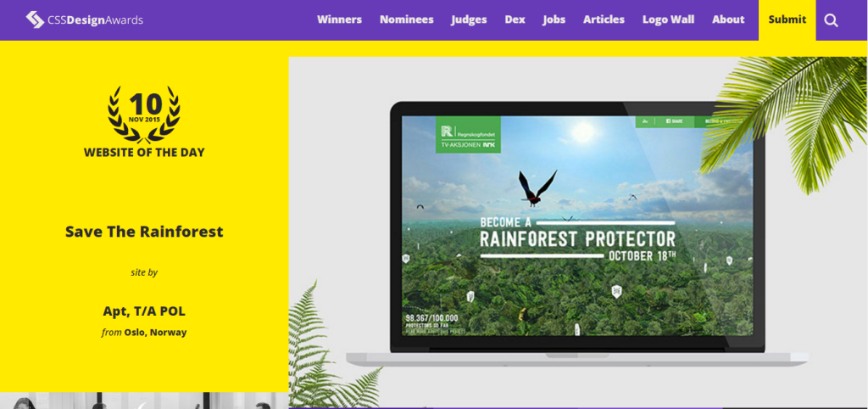Open the Winners menu item
The image size is (868, 409).
[x=339, y=20]
